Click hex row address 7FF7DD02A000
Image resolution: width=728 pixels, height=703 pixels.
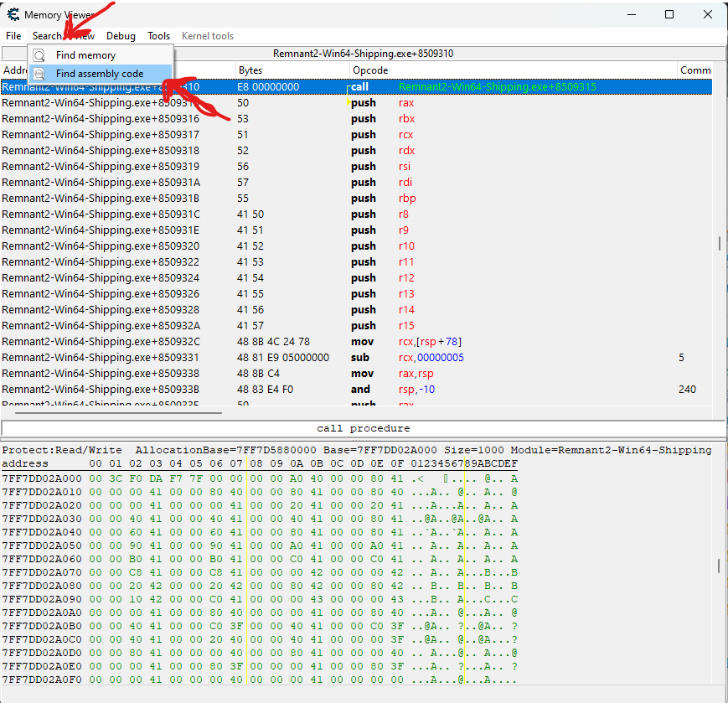point(42,478)
